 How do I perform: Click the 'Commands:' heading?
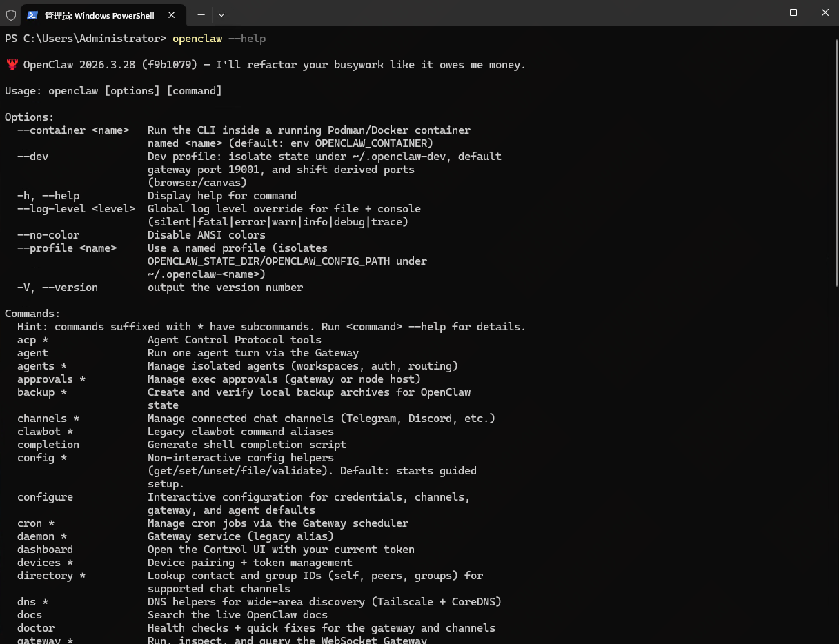(x=32, y=314)
